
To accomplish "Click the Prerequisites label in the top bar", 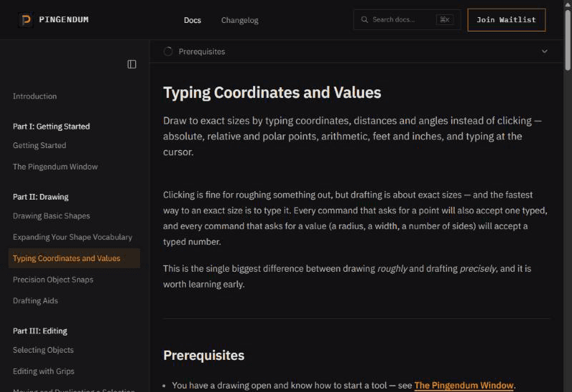I will (x=202, y=52).
